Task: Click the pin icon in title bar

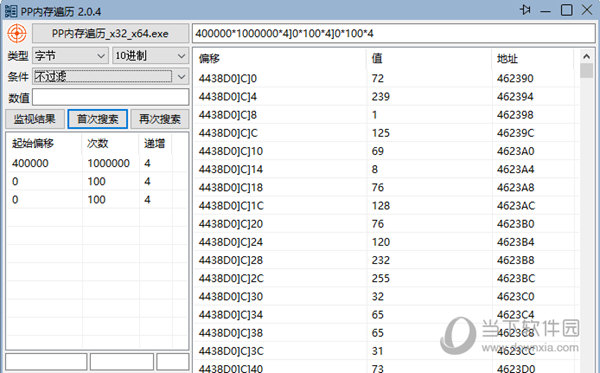Action: coord(525,10)
